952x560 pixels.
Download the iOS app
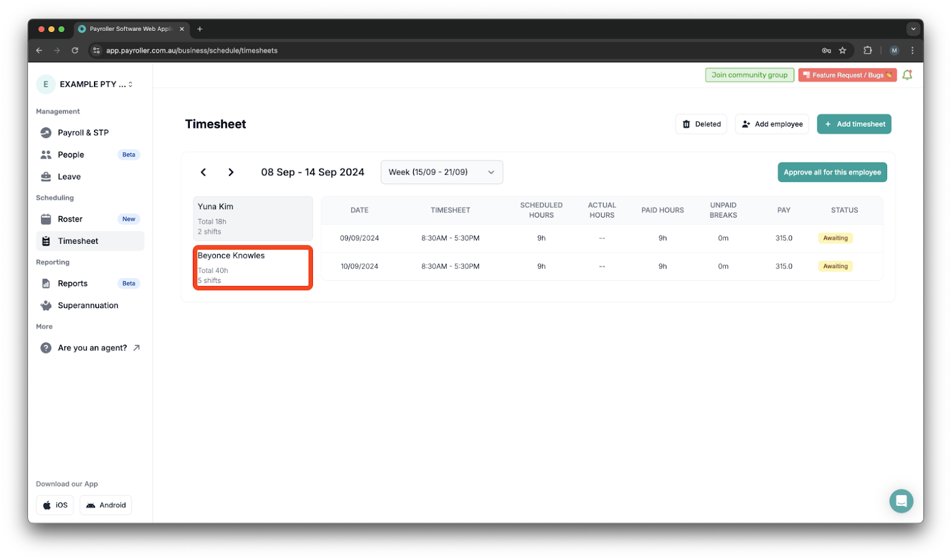point(55,505)
